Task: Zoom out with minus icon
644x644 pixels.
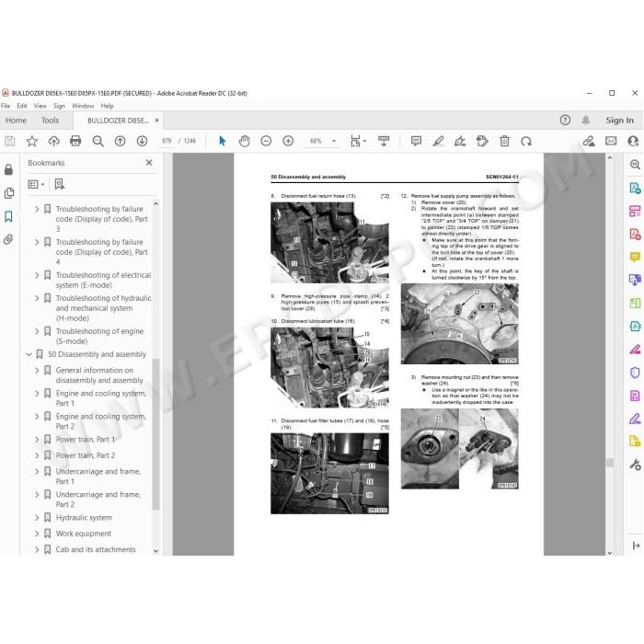Action: pyautogui.click(x=266, y=142)
